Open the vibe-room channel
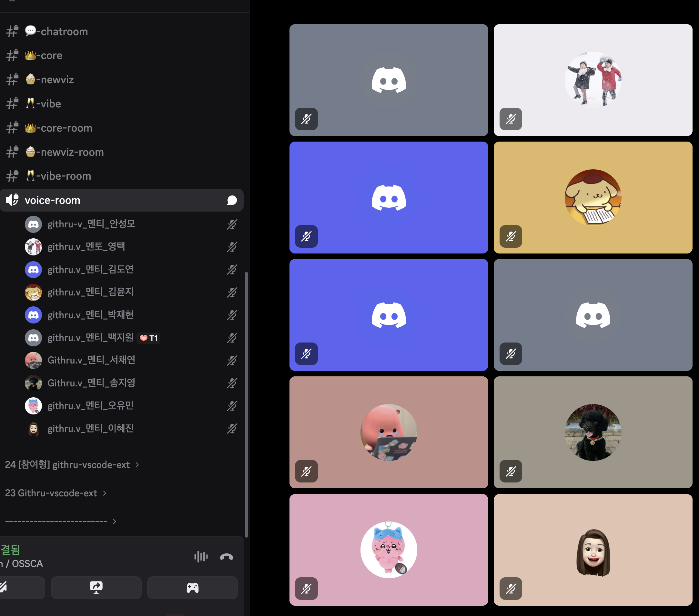699x616 pixels. (x=122, y=176)
